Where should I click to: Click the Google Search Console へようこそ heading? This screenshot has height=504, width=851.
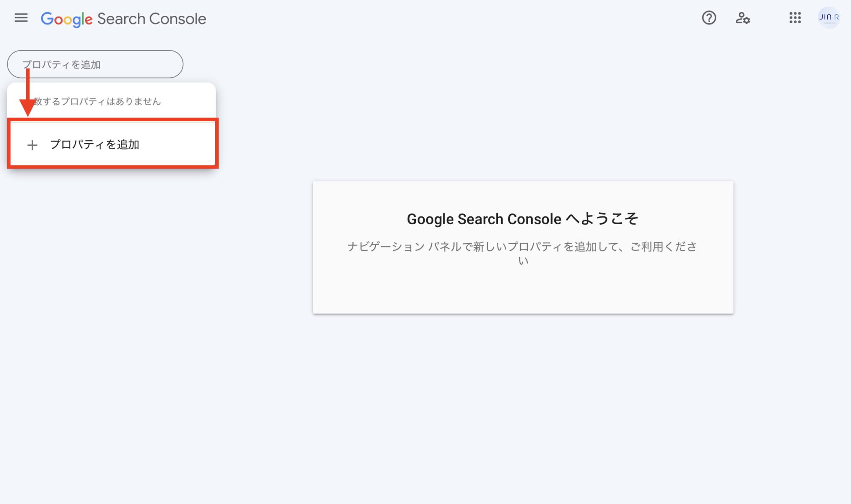[x=522, y=219]
